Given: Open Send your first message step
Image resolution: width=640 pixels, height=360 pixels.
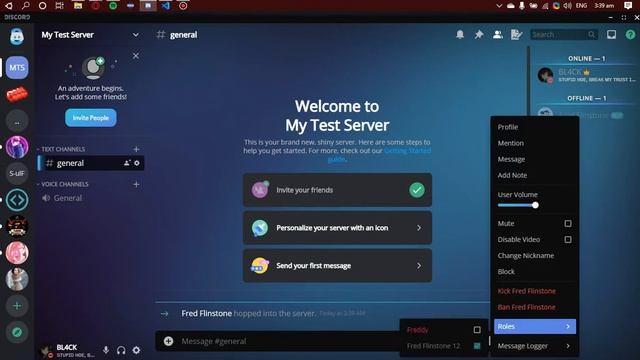Looking at the screenshot, I should point(337,266).
